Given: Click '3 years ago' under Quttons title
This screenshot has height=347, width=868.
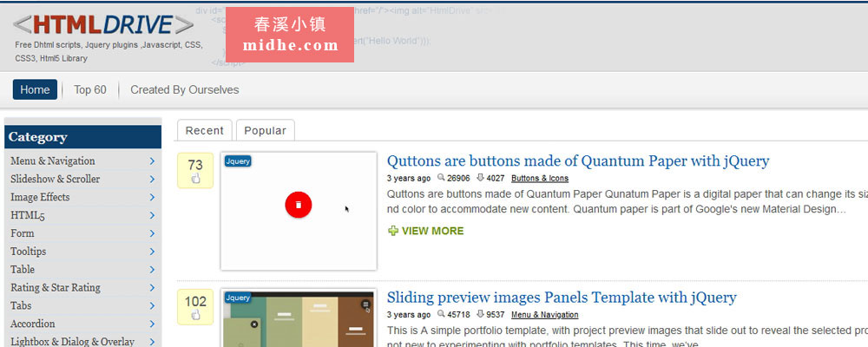Looking at the screenshot, I should (x=409, y=178).
